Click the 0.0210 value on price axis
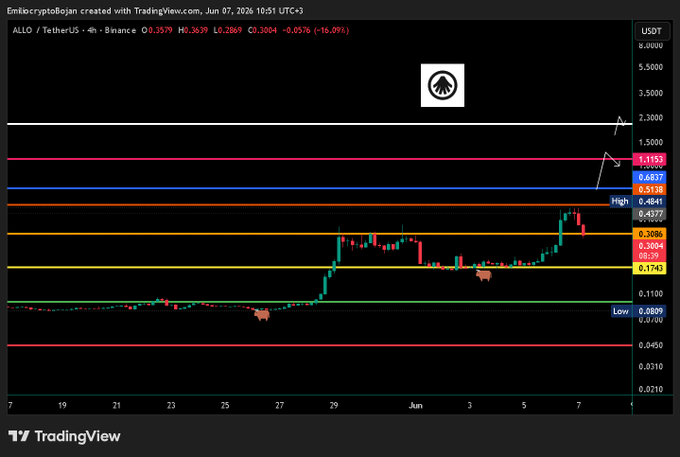The width and height of the screenshot is (680, 457). point(651,389)
